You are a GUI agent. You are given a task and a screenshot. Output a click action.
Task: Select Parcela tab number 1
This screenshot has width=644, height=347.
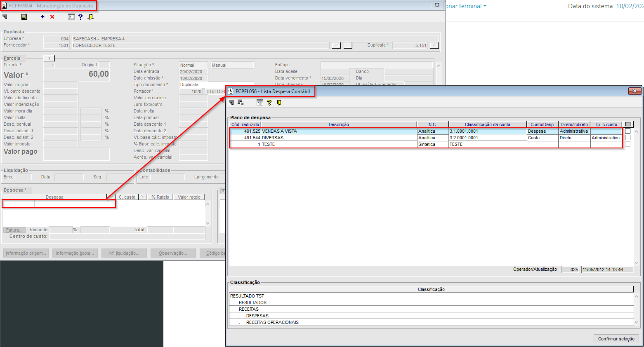49,58
